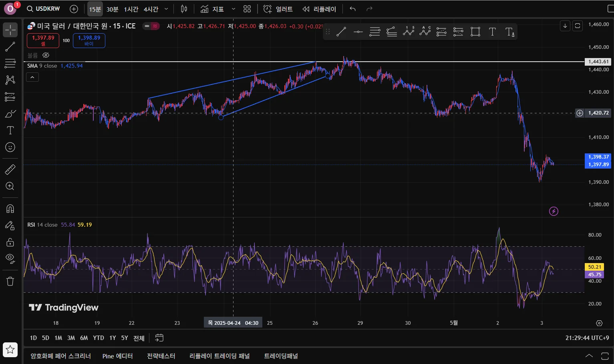614x364 pixels.
Task: Open chart settings gear near time axis
Action: coord(599,323)
